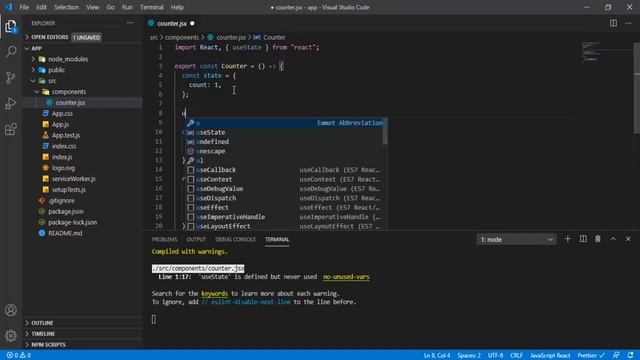Select the useLayoutEffect snippet suggestion
Screen dimensions: 640x360
284,226
